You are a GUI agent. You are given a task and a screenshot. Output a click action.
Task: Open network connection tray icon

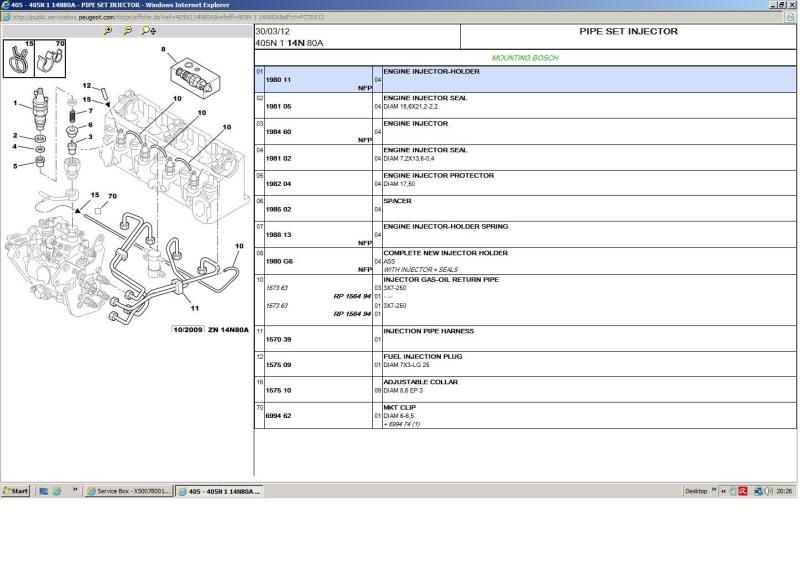[758, 491]
